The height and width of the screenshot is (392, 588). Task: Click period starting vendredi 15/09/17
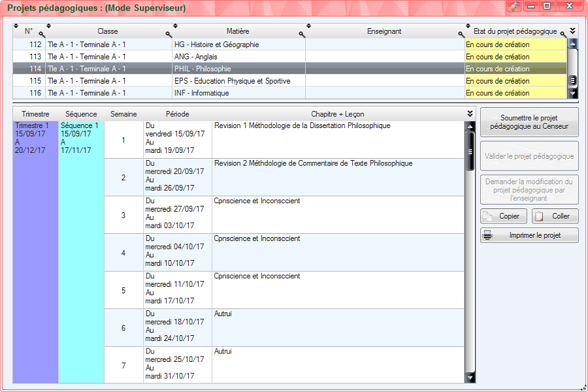point(177,140)
